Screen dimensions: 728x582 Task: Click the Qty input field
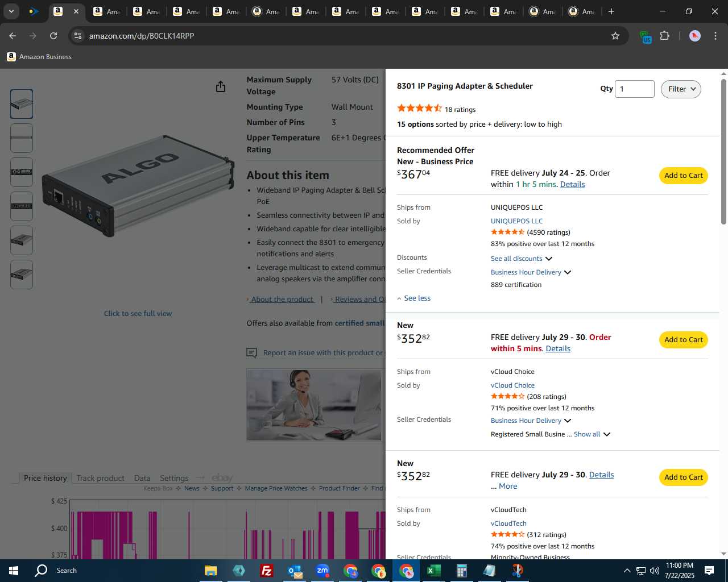[x=634, y=89]
